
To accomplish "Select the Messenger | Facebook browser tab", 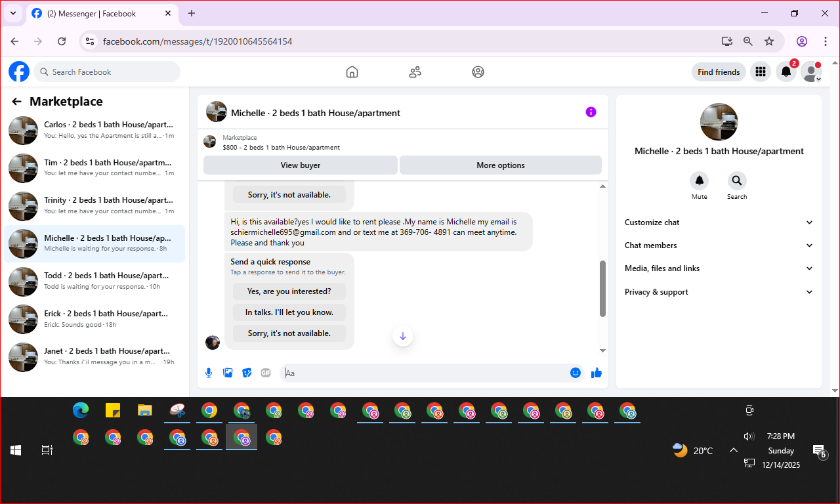I will tap(102, 13).
